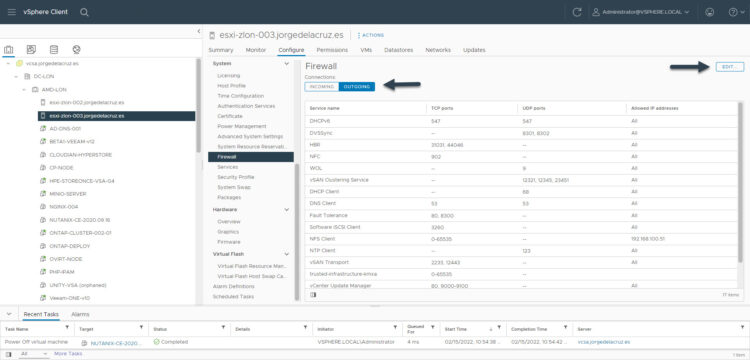Filter the Status column

tap(223, 328)
